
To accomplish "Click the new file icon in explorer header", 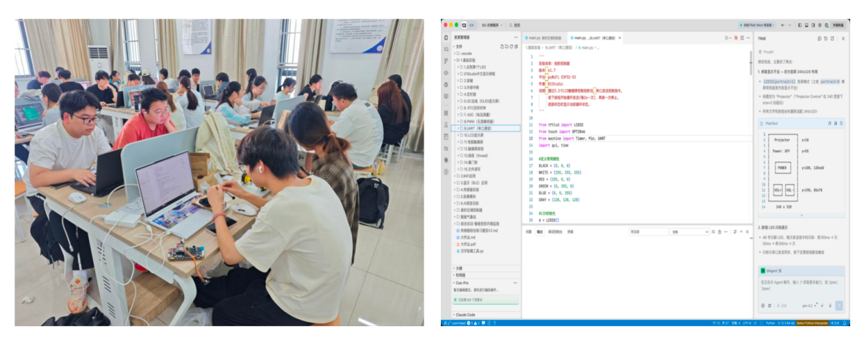I will [502, 47].
